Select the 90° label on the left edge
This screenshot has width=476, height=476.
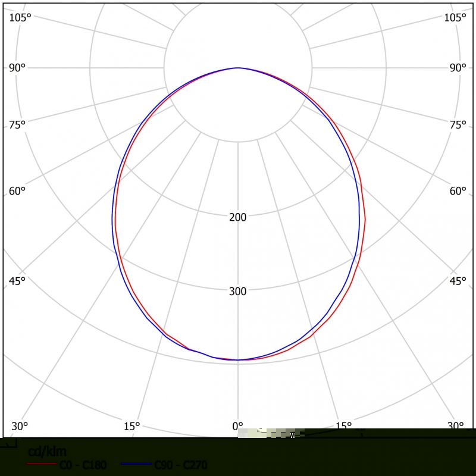click(x=17, y=68)
